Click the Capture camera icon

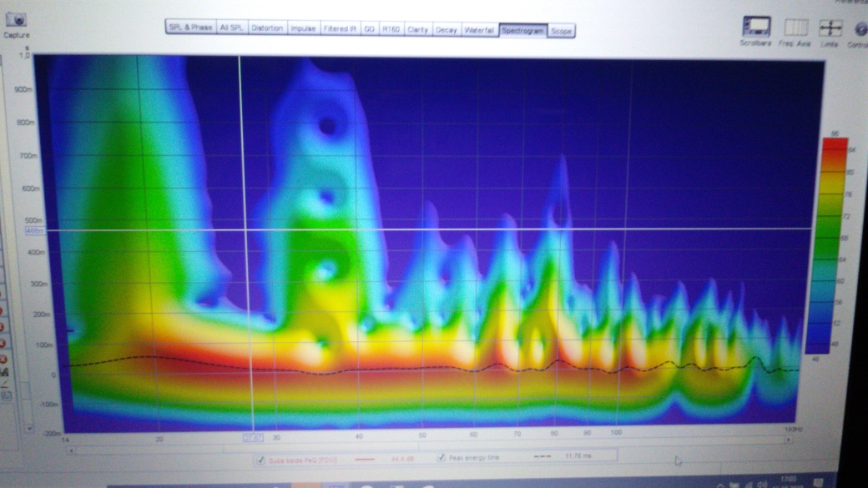(16, 21)
